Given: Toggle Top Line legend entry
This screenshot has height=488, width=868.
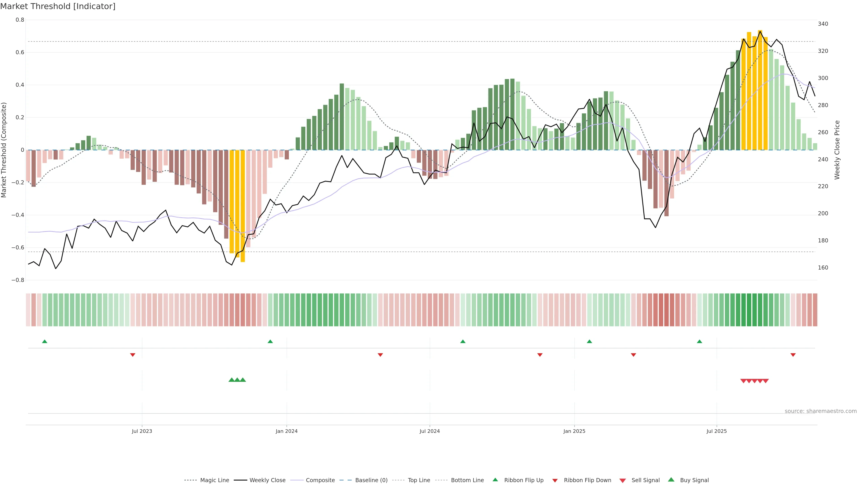Looking at the screenshot, I should [x=419, y=480].
